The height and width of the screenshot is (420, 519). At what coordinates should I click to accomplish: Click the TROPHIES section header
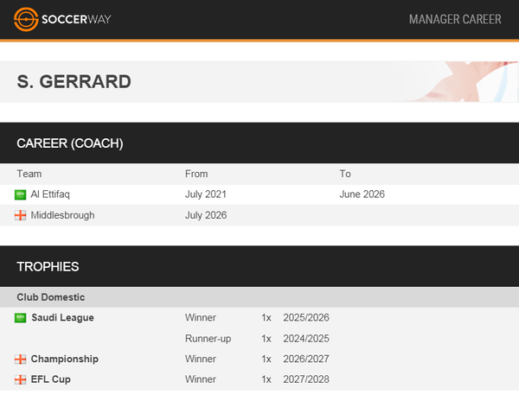tap(259, 266)
